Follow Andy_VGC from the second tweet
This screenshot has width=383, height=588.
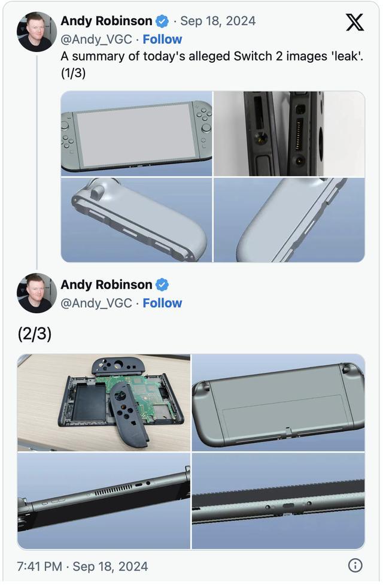pyautogui.click(x=162, y=303)
